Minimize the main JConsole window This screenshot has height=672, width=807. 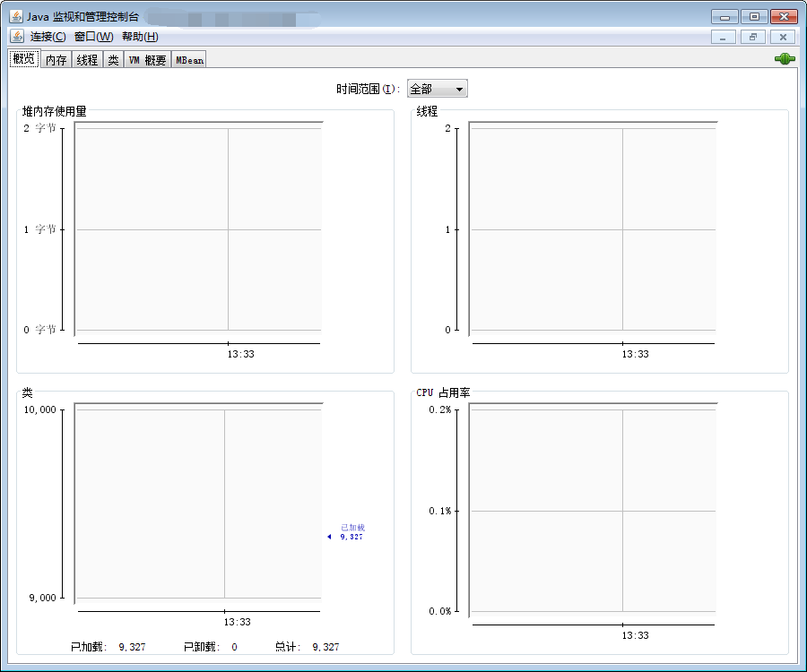[x=725, y=17]
